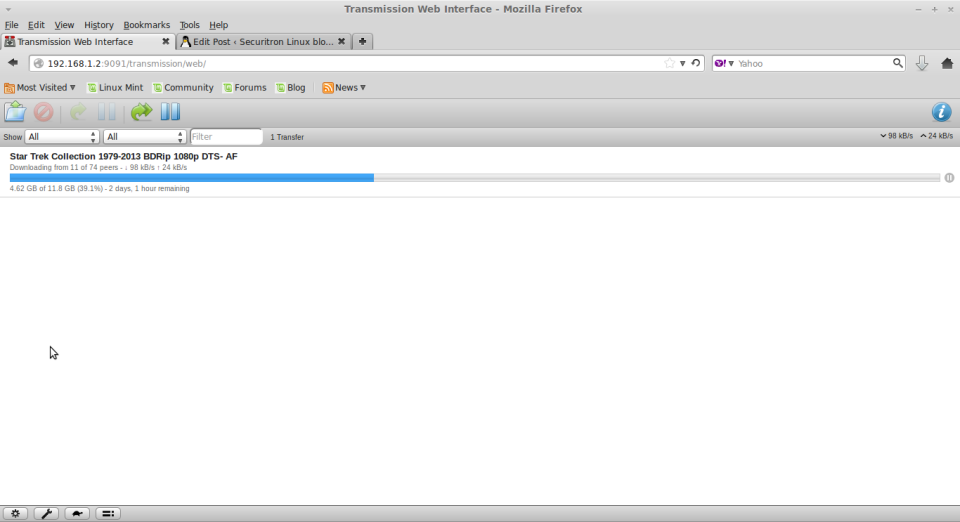Click the red Remove torrent icon
Image resolution: width=960 pixels, height=522 pixels.
point(43,112)
